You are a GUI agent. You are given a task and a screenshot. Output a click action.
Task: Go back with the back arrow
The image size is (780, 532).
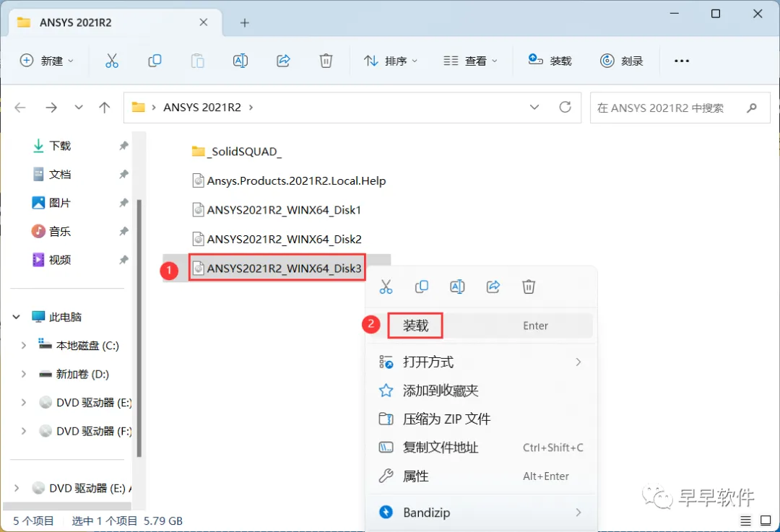(x=20, y=108)
